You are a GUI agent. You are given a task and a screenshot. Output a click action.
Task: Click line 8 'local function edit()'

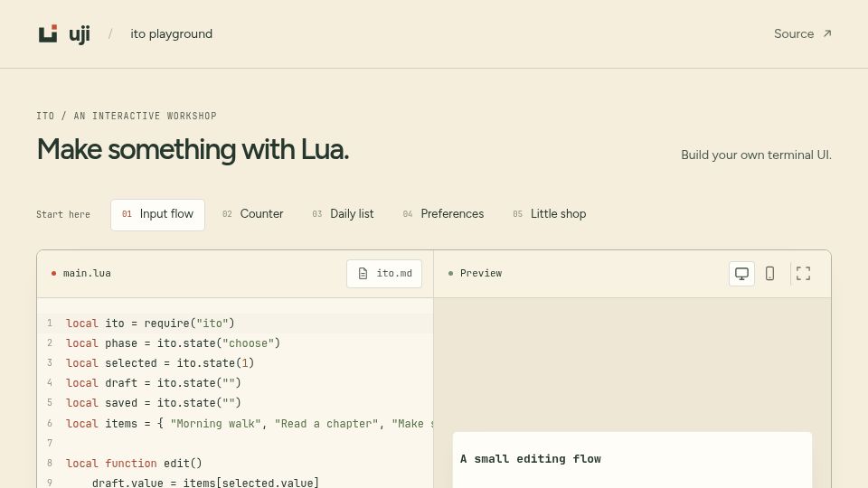[x=134, y=463]
